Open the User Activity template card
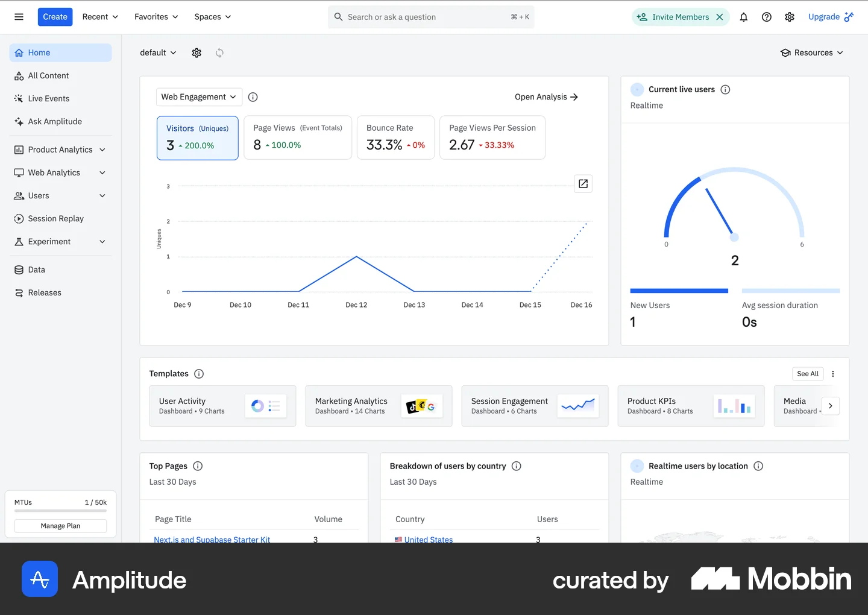 coord(222,406)
